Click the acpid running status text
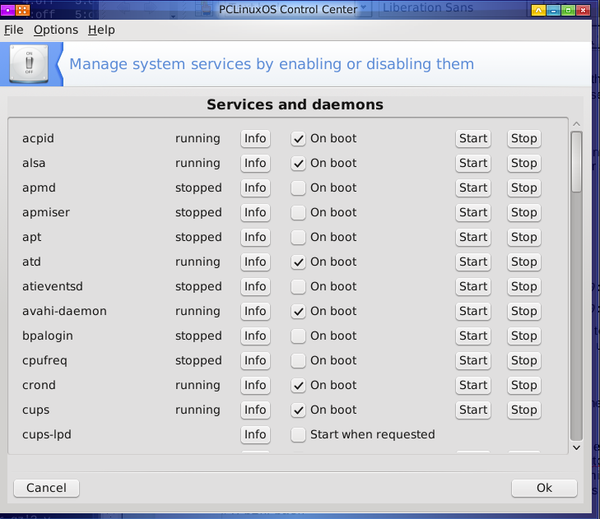This screenshot has height=519, width=600. pyautogui.click(x=197, y=139)
